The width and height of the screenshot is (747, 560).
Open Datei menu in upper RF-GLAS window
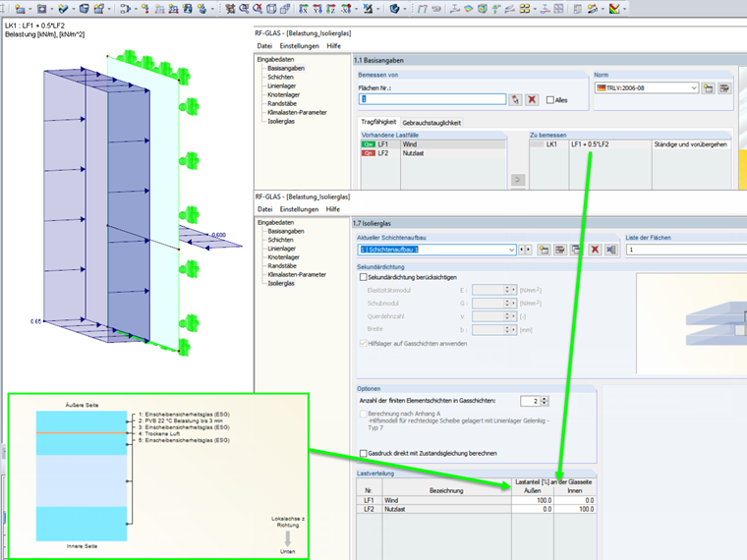point(264,46)
